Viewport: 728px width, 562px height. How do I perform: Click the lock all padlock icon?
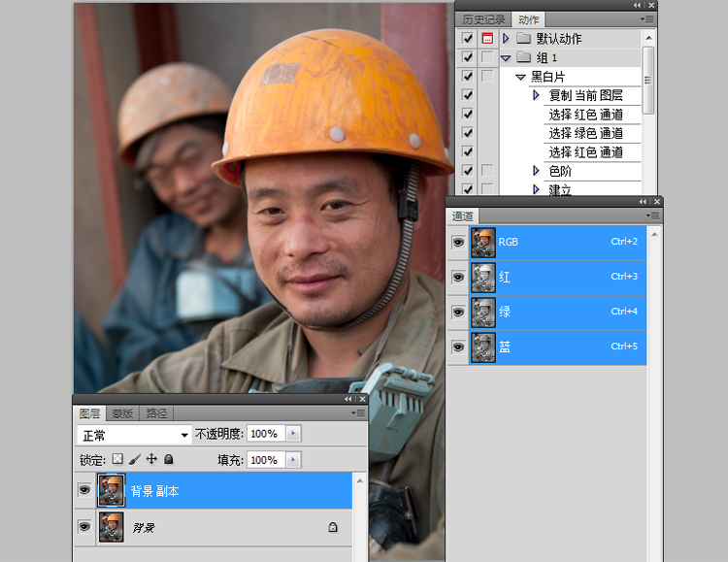click(x=168, y=459)
